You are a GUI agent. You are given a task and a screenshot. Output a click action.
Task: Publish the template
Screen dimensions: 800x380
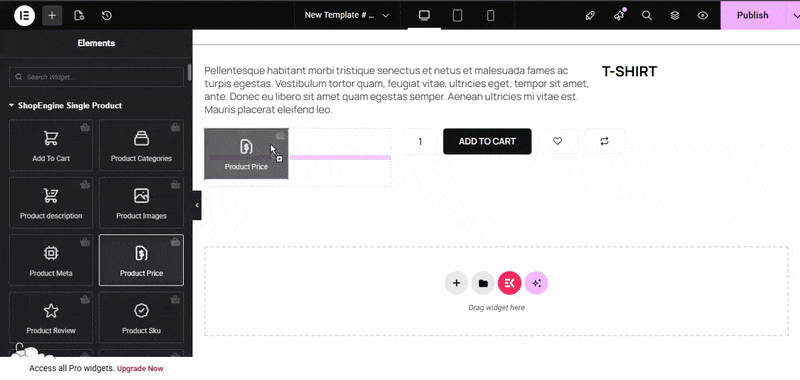click(x=752, y=15)
